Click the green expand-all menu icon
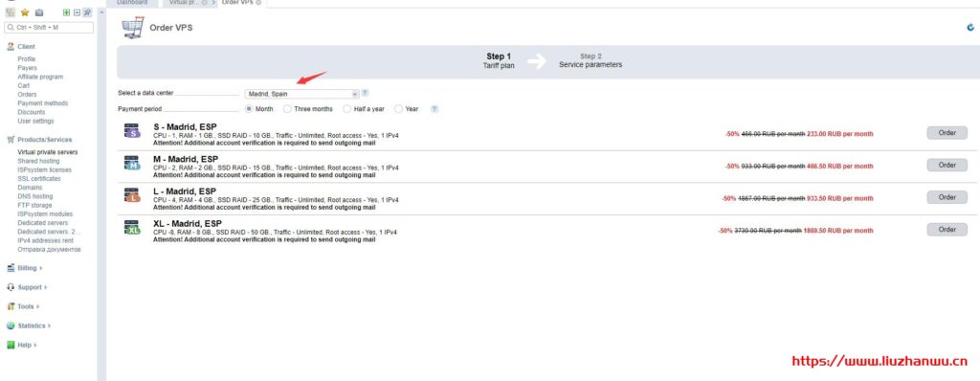 click(66, 12)
